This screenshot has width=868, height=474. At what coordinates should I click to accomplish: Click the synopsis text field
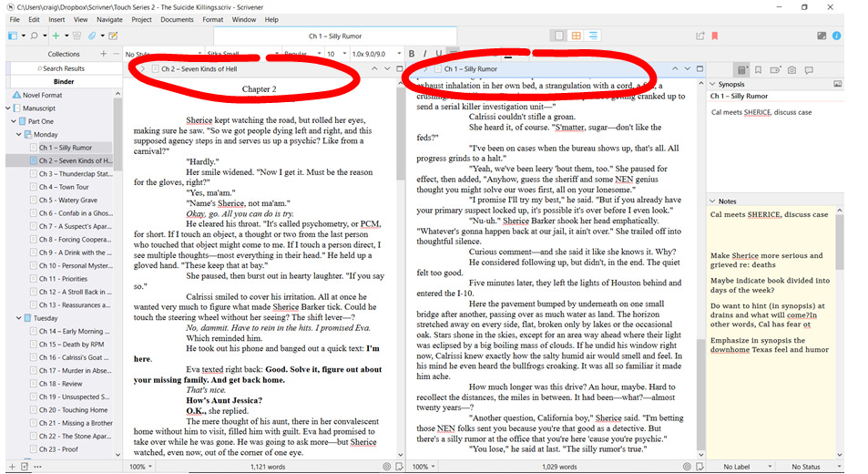click(775, 147)
